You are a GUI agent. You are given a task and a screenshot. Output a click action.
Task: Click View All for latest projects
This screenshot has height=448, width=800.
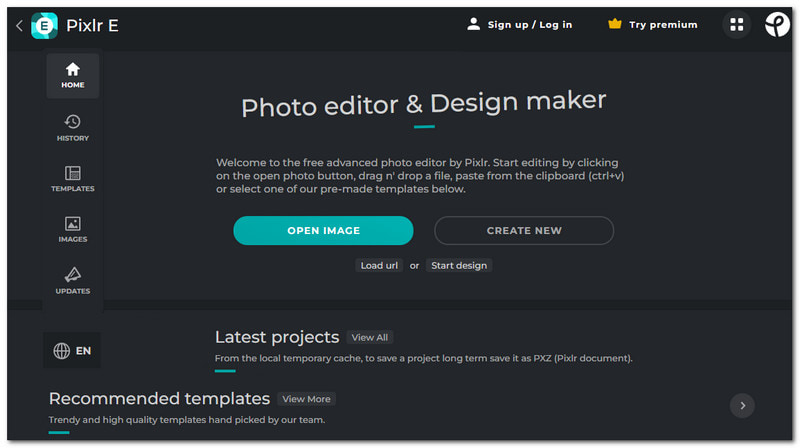coord(370,338)
